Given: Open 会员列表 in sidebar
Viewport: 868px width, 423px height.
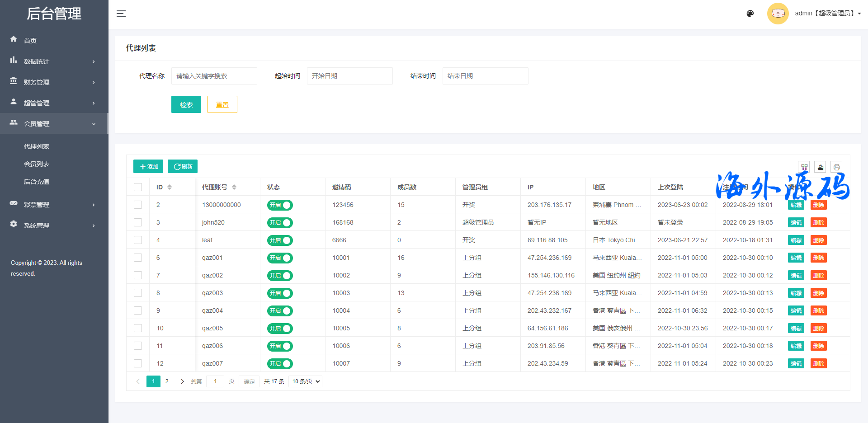Looking at the screenshot, I should [x=37, y=164].
